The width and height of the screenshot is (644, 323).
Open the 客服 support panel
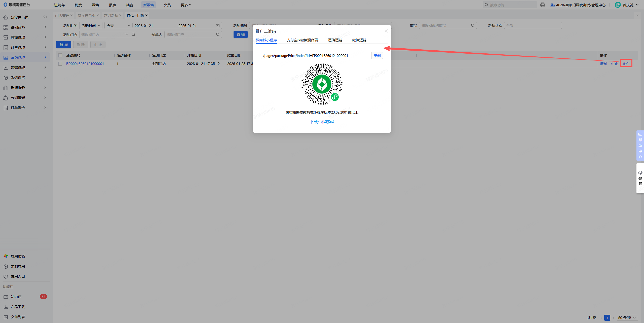click(x=640, y=178)
